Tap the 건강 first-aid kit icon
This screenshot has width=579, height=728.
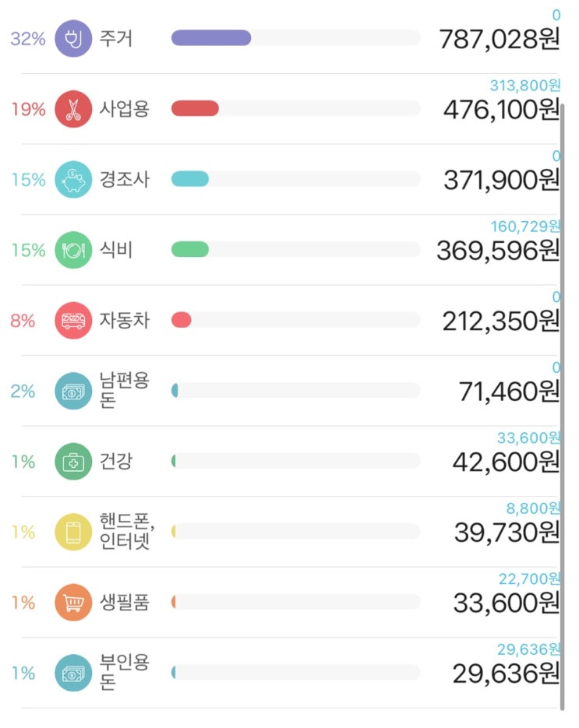point(73,462)
